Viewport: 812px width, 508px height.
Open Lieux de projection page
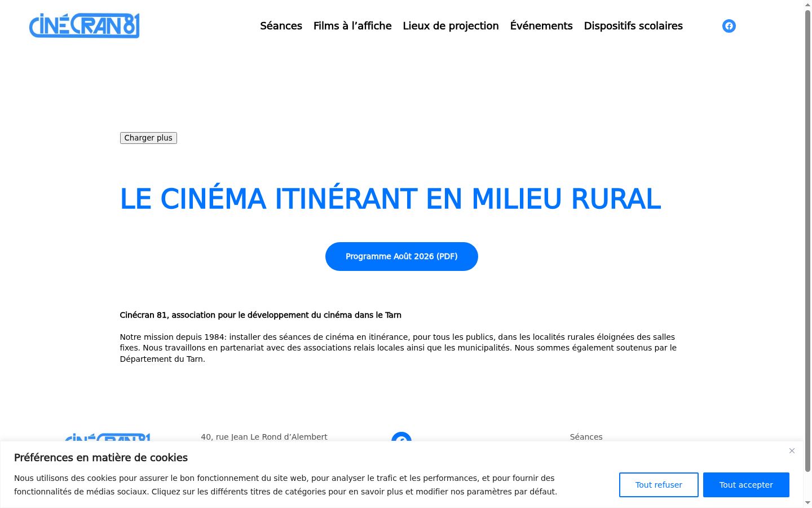tap(451, 26)
